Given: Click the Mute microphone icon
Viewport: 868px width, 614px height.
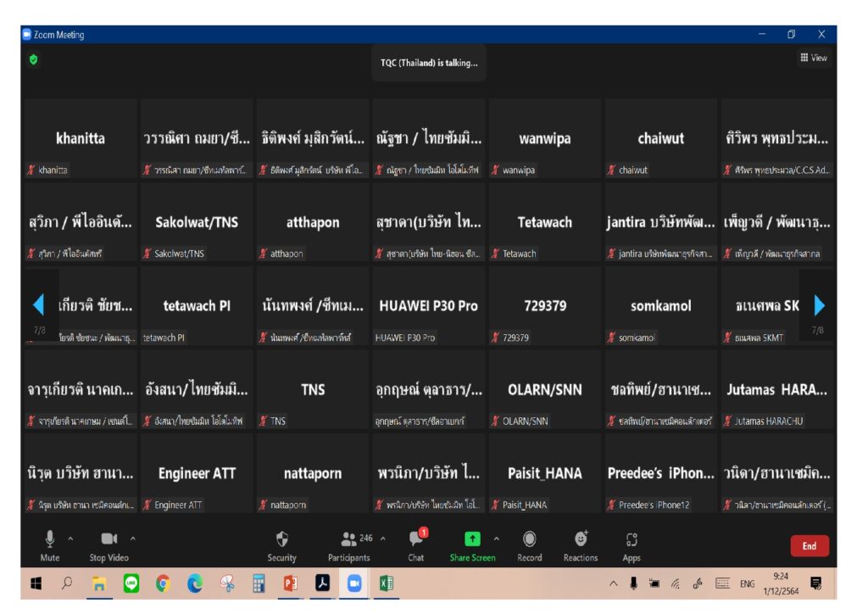Looking at the screenshot, I should [x=50, y=539].
